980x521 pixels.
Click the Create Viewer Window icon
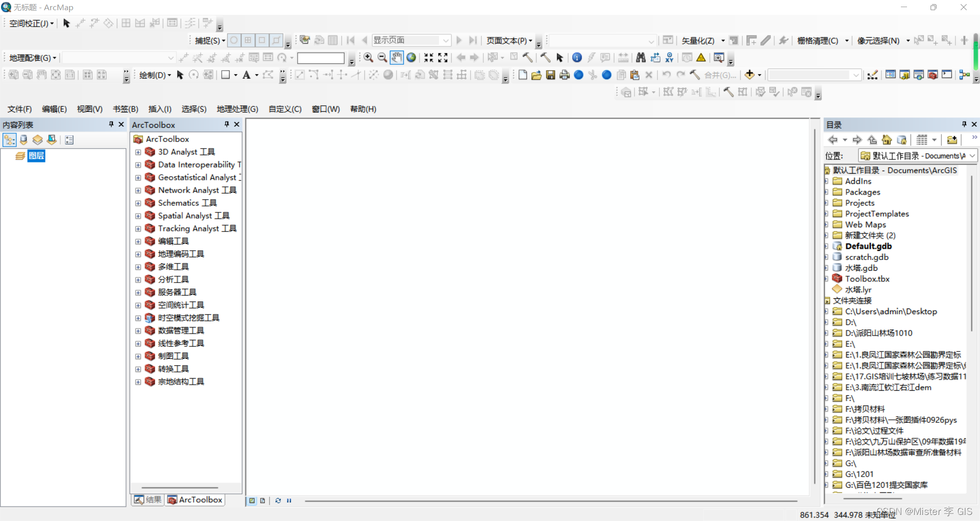tap(719, 58)
